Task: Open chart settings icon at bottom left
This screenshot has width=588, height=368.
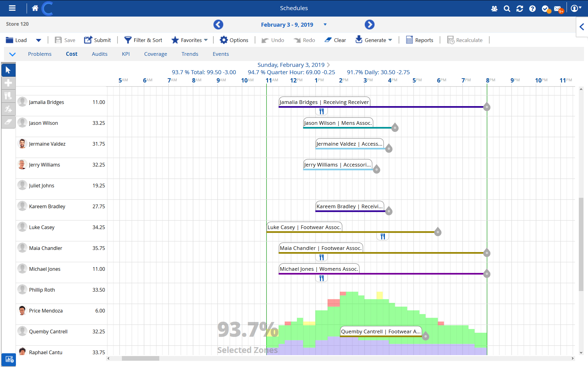Action: point(9,359)
